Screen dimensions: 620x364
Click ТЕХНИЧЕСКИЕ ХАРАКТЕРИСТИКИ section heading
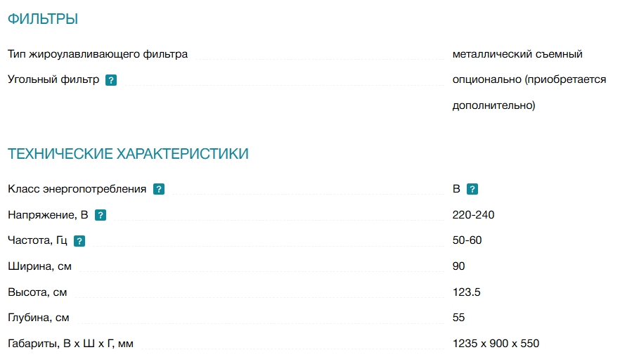[x=128, y=154]
